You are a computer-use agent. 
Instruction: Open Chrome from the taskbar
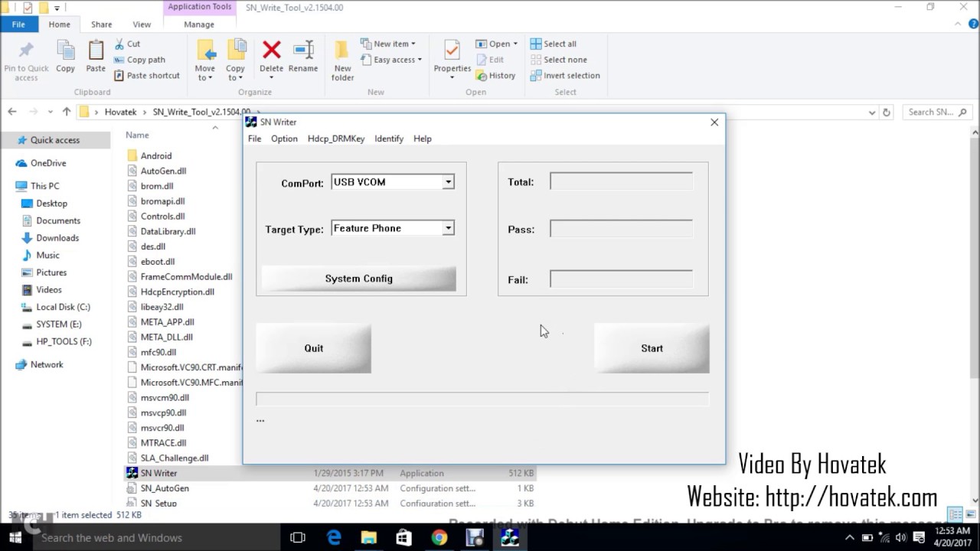click(x=439, y=537)
